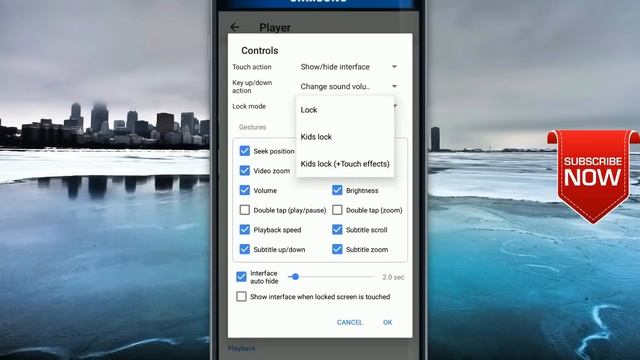Confirm with the OK button
The height and width of the screenshot is (360, 640).
pyautogui.click(x=387, y=322)
